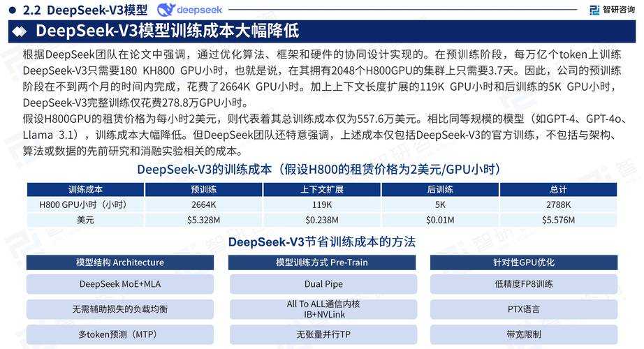Click the 'All To ALL通信内核 IB+NVLink' box
This screenshot has height=349, width=644.
pos(323,309)
